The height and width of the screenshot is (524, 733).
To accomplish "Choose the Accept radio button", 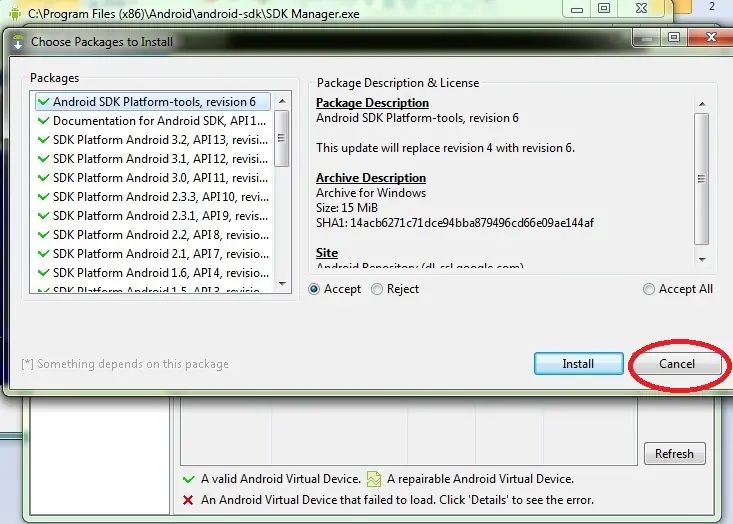I will 314,289.
